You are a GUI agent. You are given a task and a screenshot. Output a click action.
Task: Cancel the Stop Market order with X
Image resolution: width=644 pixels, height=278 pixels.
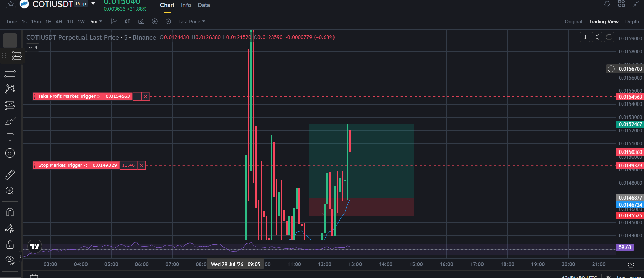coord(141,165)
